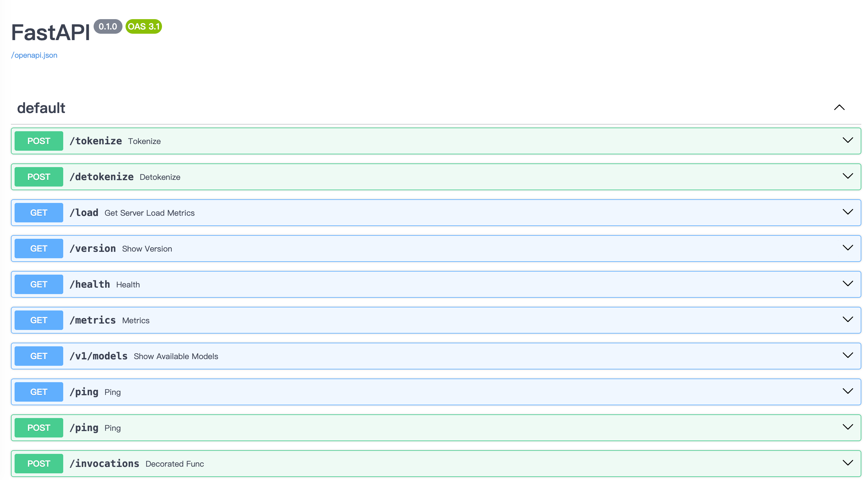868x480 pixels.
Task: Select the /v1/models endpoint path
Action: tap(98, 356)
